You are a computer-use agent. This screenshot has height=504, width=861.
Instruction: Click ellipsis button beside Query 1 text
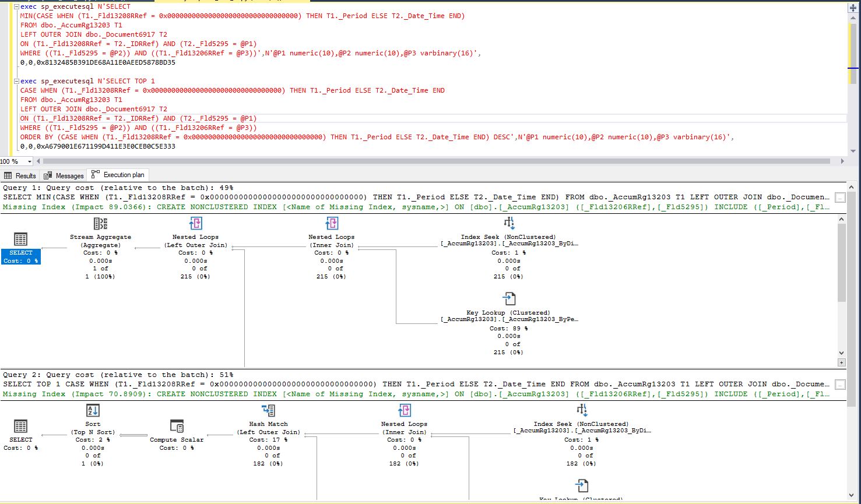click(840, 198)
